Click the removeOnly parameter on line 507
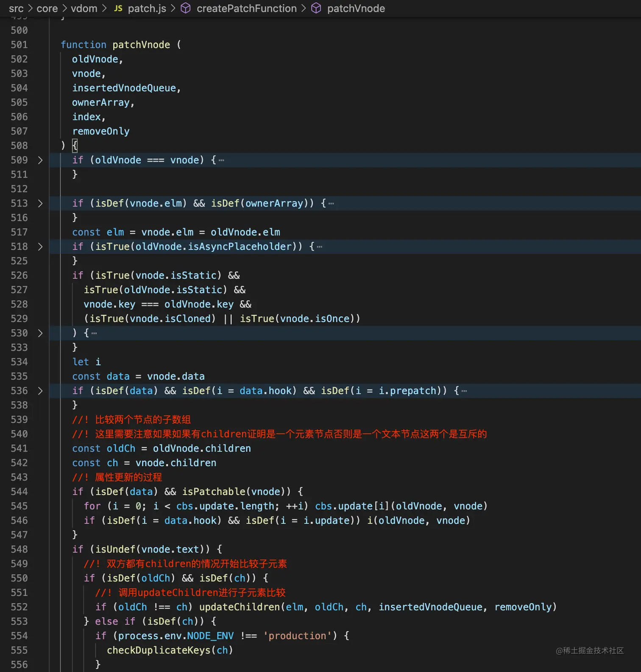This screenshot has width=641, height=672. pyautogui.click(x=101, y=131)
